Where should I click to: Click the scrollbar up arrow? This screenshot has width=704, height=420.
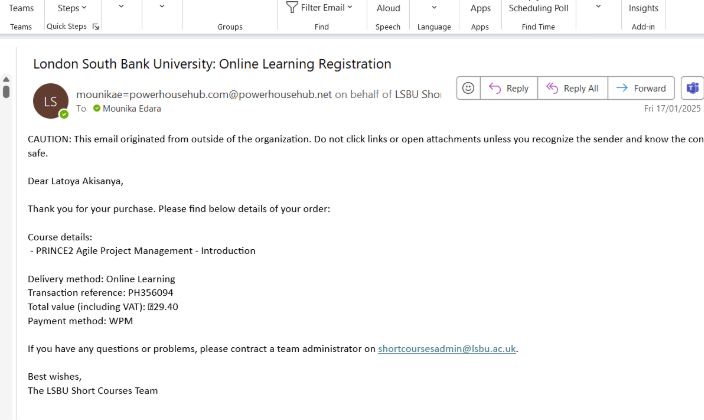click(6, 80)
